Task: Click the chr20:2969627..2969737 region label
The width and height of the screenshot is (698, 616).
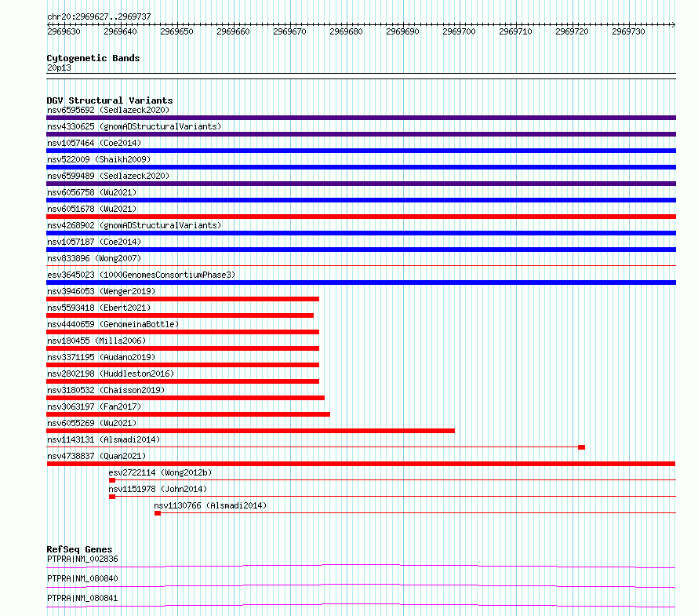Action: tap(99, 16)
